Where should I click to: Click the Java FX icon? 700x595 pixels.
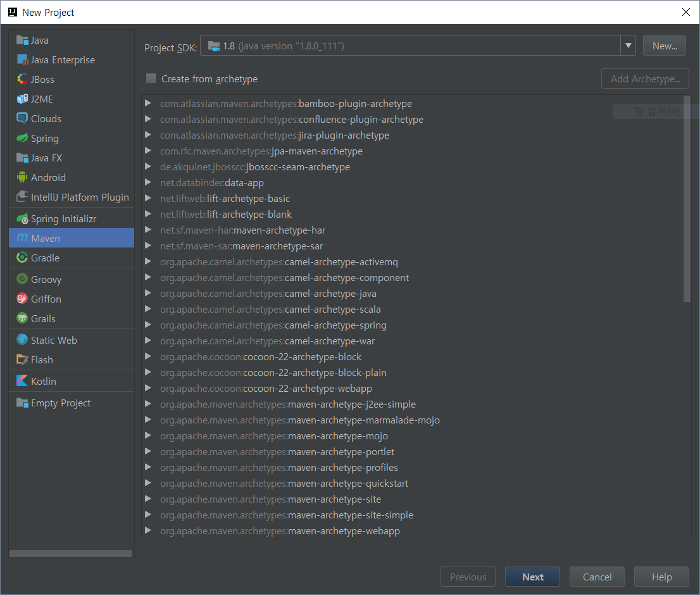pos(22,158)
